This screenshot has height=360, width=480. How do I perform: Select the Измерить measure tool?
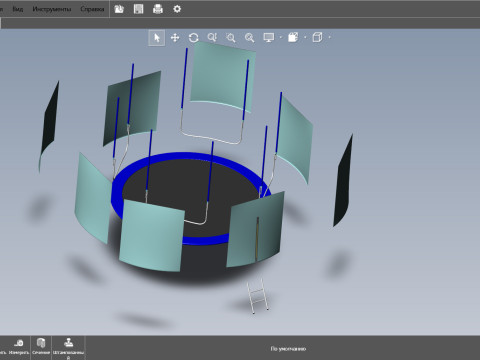[19, 346]
